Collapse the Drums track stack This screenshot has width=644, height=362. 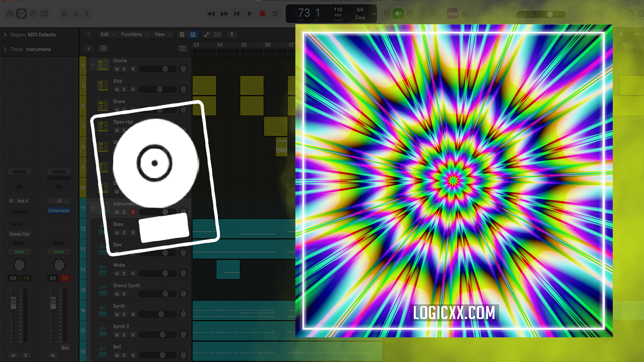(x=93, y=65)
